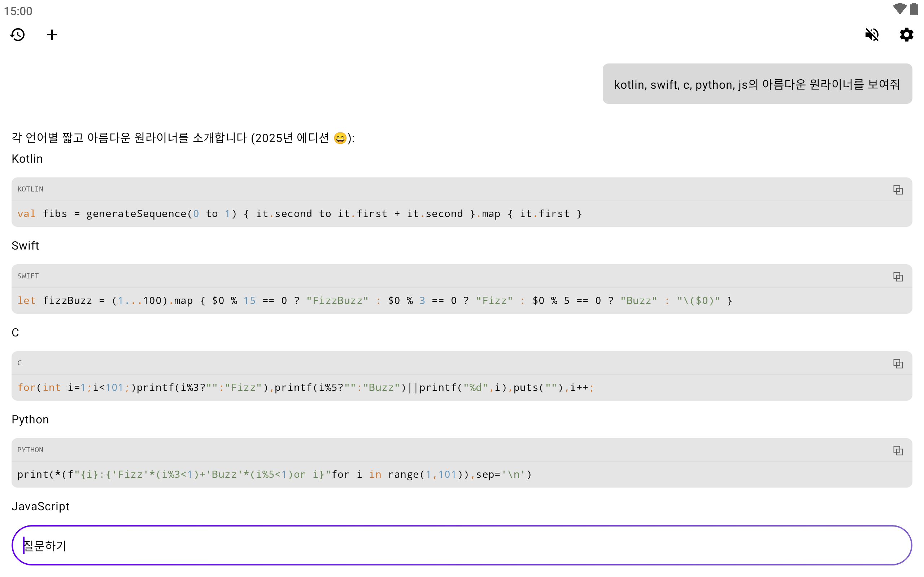Viewport: 924px width, 577px height.
Task: Copy the C code block
Action: [898, 364]
